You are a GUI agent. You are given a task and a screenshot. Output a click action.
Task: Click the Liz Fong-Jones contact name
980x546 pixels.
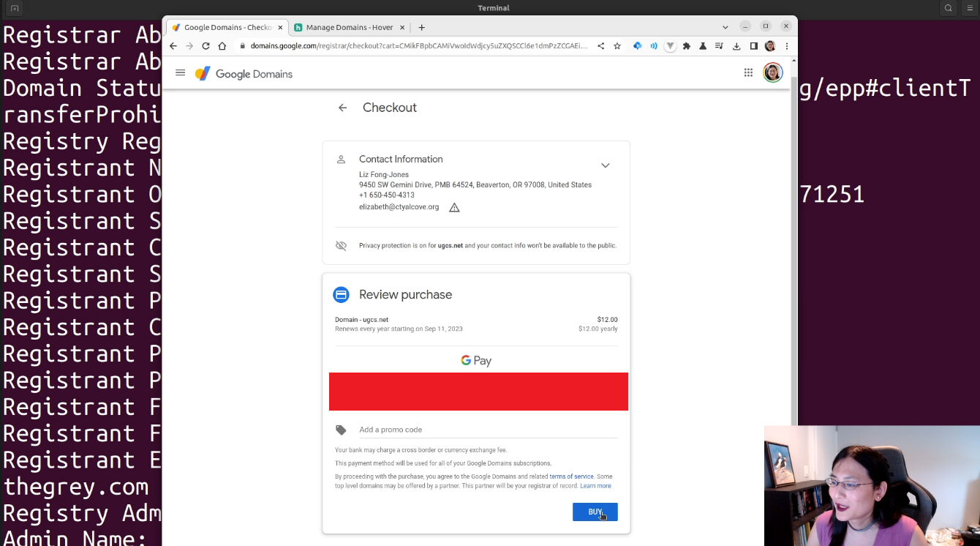point(384,175)
